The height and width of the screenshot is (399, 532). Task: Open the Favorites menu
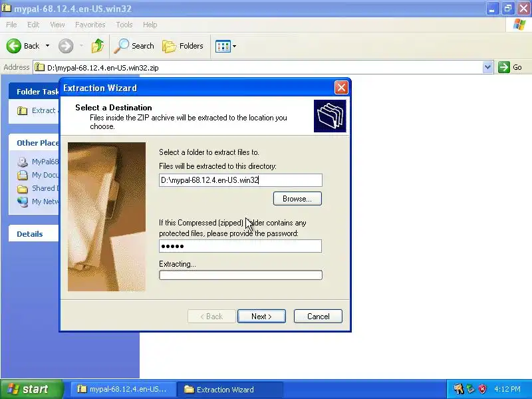click(90, 25)
